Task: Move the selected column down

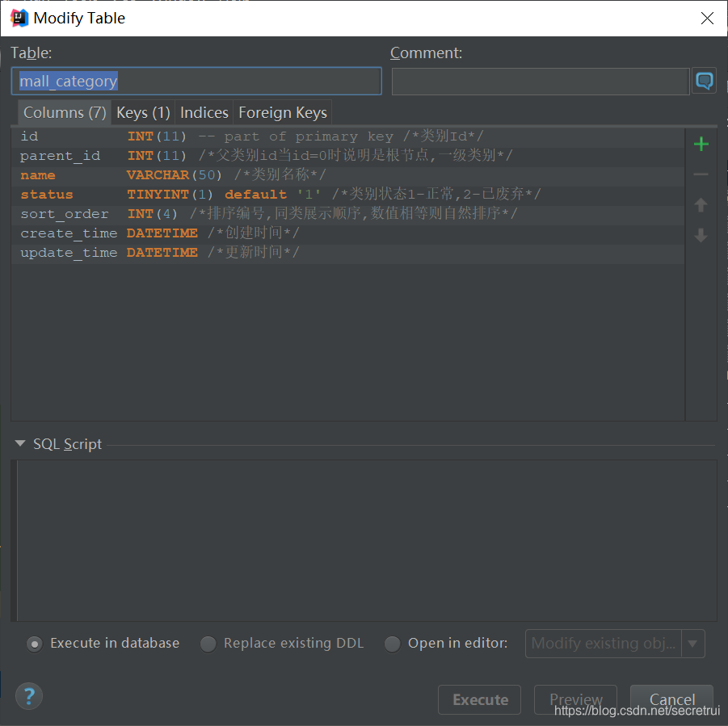Action: (701, 236)
